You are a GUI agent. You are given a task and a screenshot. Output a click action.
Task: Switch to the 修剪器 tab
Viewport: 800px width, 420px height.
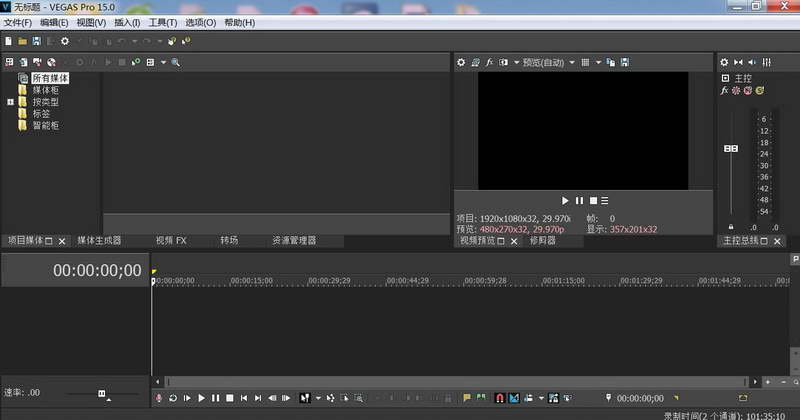542,241
